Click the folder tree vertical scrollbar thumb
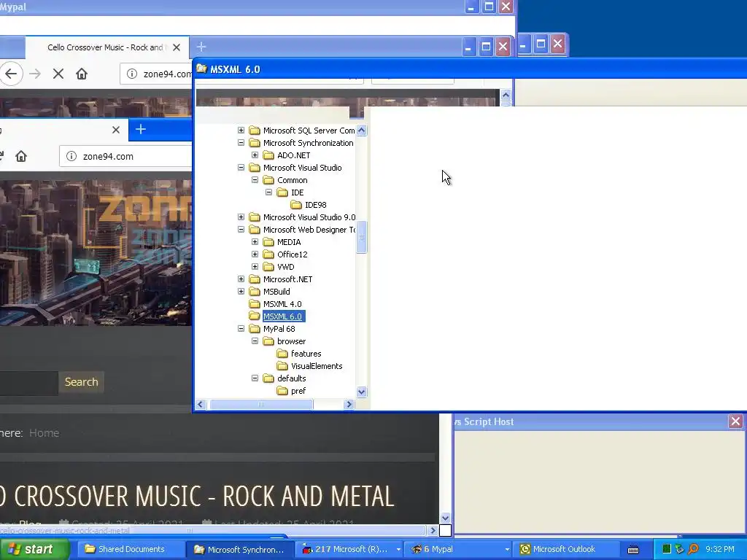 pos(362,237)
